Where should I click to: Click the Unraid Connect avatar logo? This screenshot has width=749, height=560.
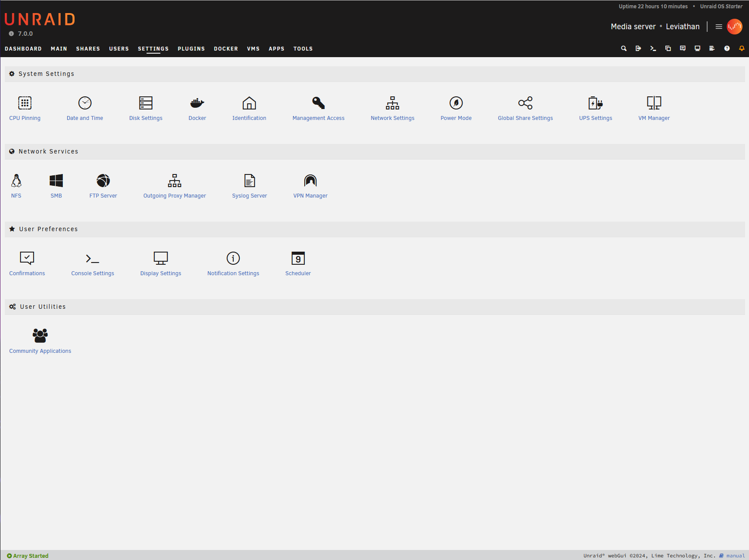735,27
